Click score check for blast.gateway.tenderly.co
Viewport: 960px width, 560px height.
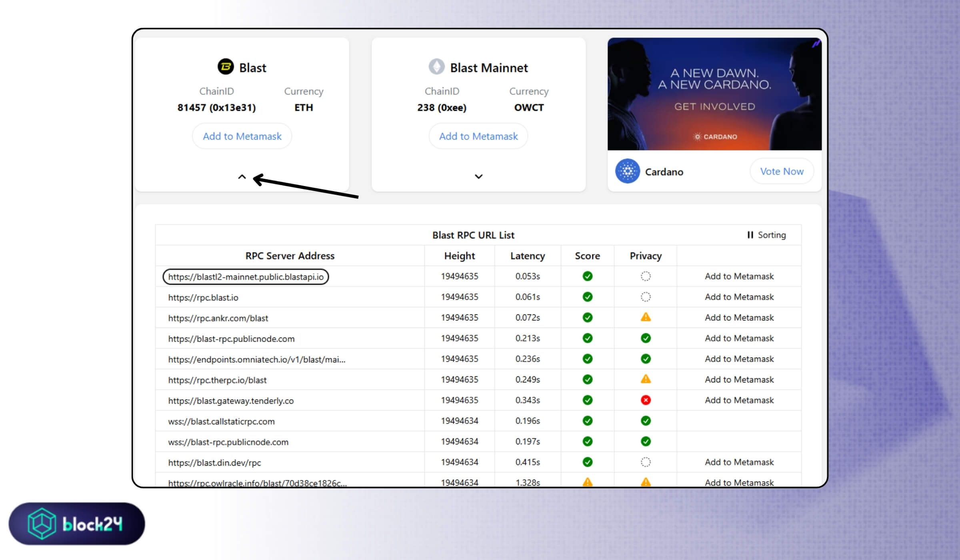pos(587,400)
